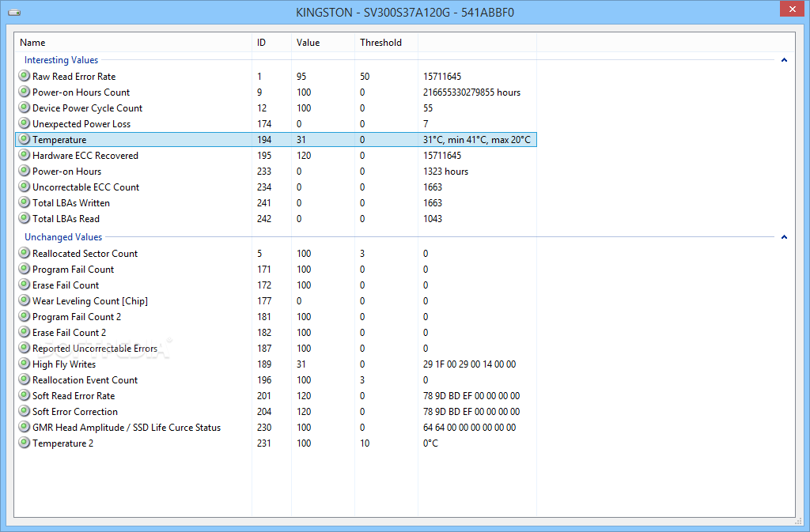Sort by the Threshold column header

pyautogui.click(x=386, y=43)
